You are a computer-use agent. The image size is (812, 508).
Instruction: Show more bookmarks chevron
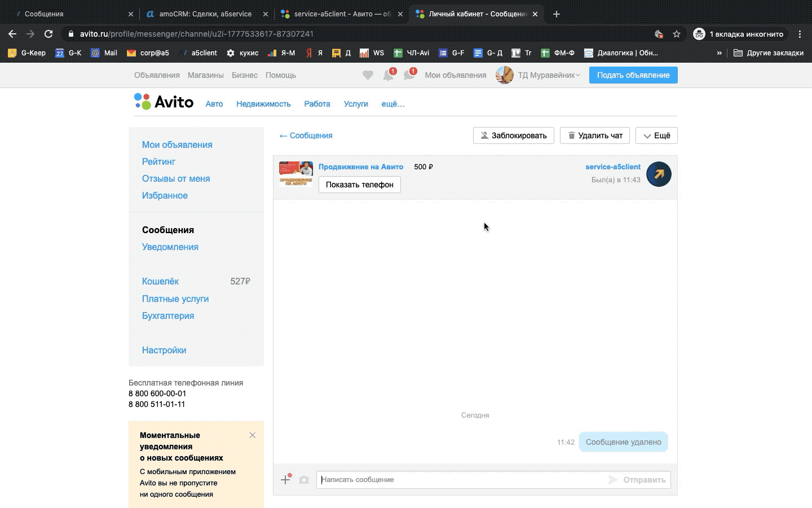pyautogui.click(x=719, y=53)
